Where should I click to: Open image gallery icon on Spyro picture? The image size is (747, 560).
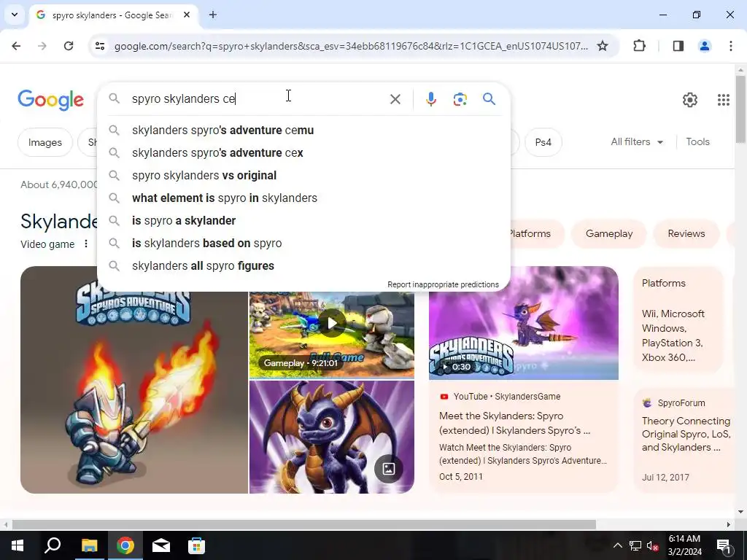389,469
